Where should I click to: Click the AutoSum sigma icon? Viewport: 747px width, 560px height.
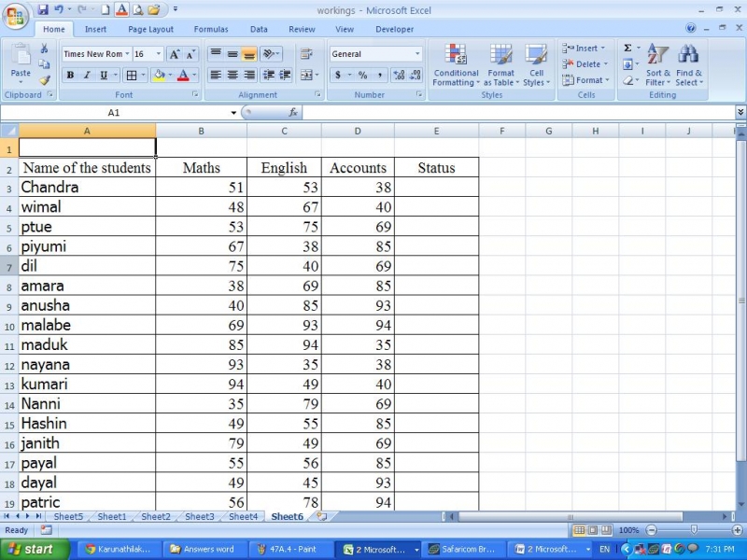pyautogui.click(x=627, y=49)
